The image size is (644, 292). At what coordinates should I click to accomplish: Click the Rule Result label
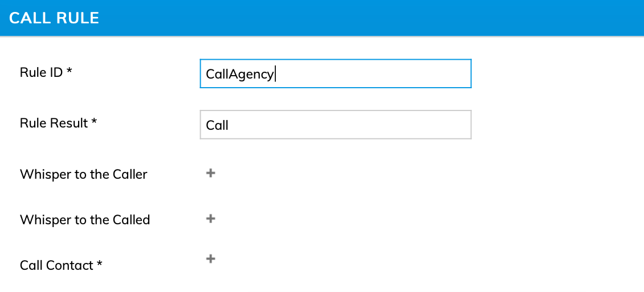coord(54,123)
